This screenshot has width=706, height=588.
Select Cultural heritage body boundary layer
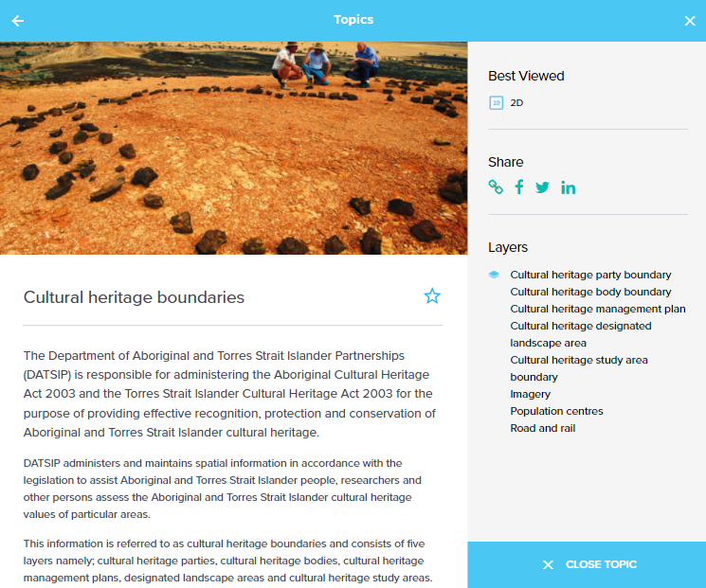click(x=590, y=292)
